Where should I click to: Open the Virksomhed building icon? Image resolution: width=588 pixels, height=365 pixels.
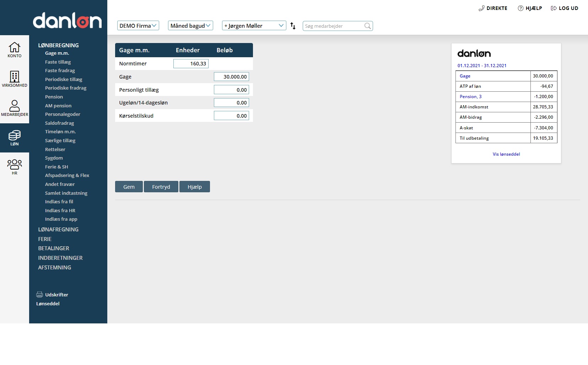(15, 76)
